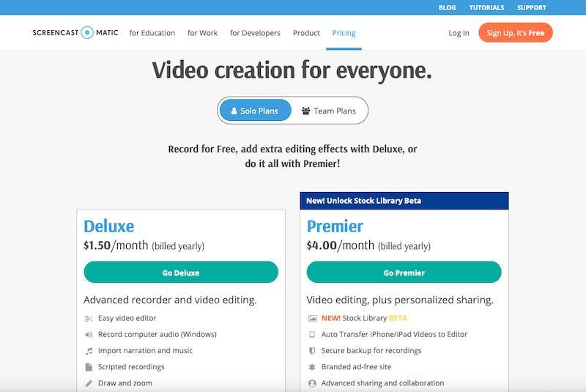Click the pencil icon beside Draw and zoom

[89, 383]
